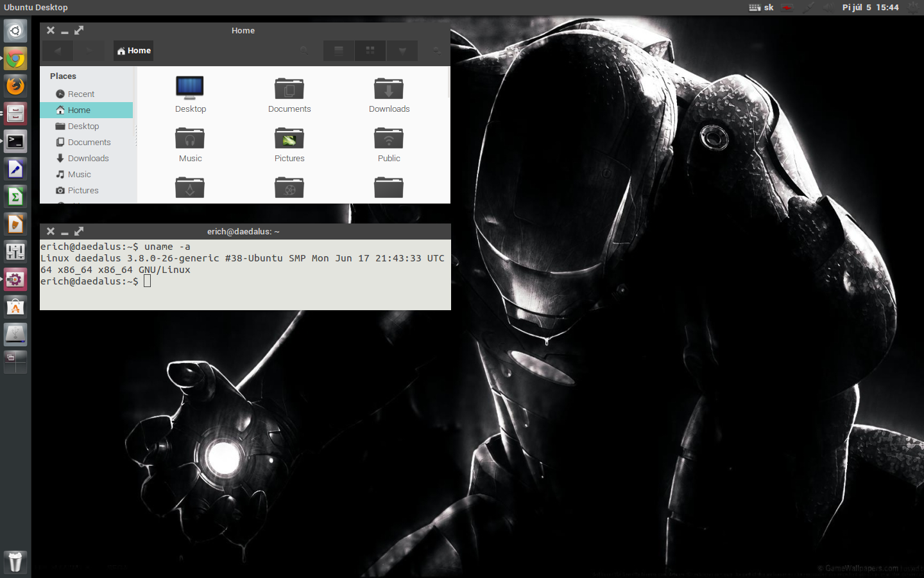Switch Files to list view
This screenshot has width=924, height=578.
(339, 51)
